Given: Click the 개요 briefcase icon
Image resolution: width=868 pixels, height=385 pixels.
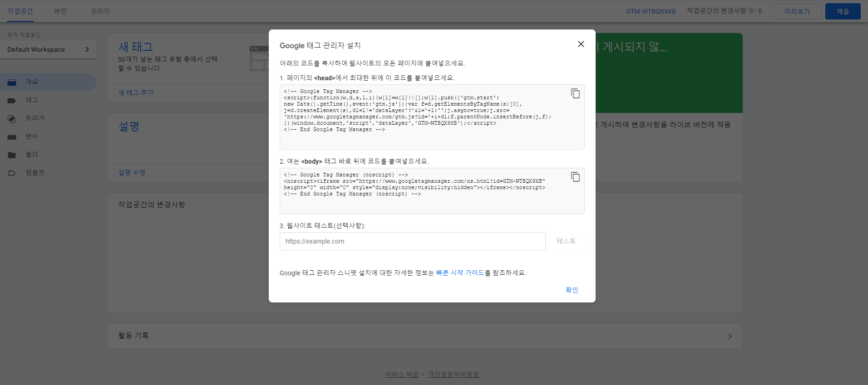Looking at the screenshot, I should coord(12,83).
